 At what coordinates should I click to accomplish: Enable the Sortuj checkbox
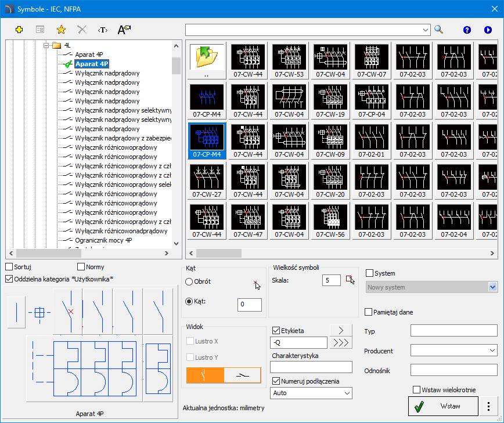pyautogui.click(x=9, y=267)
